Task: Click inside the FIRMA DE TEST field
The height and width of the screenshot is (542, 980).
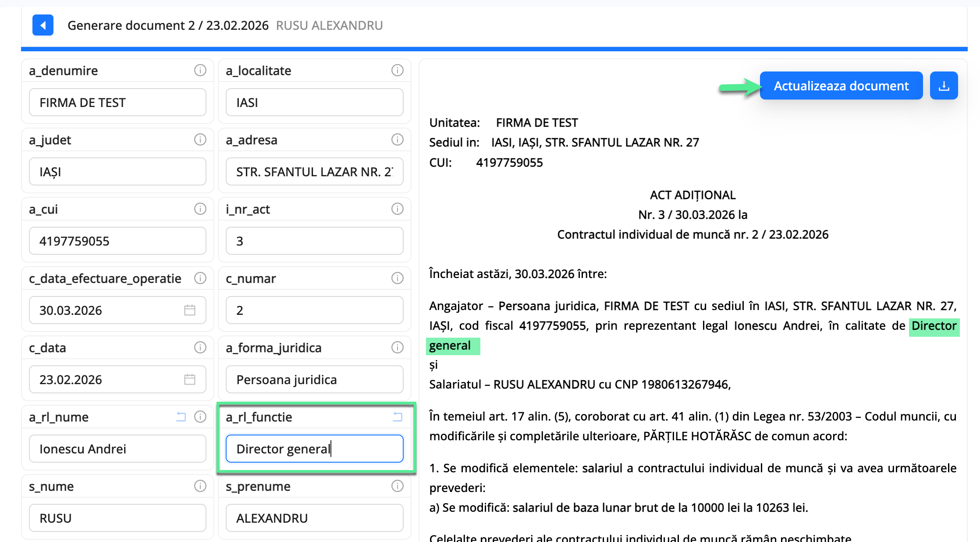Action: (x=117, y=102)
